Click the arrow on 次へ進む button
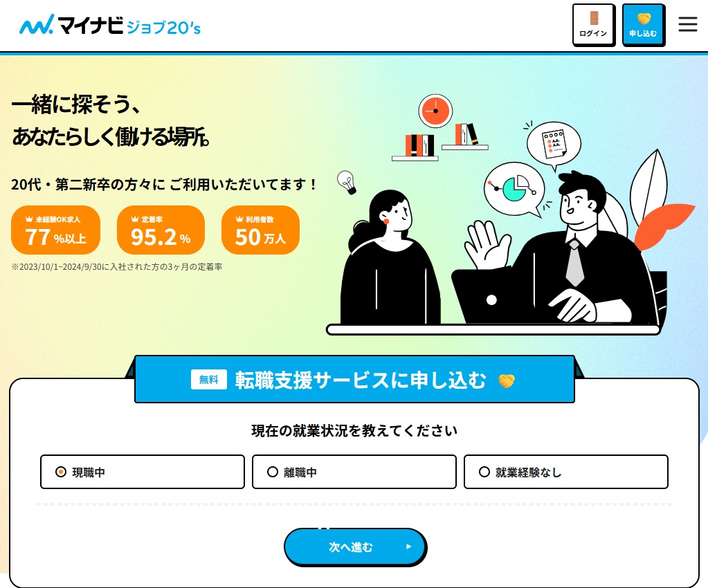 (x=408, y=546)
